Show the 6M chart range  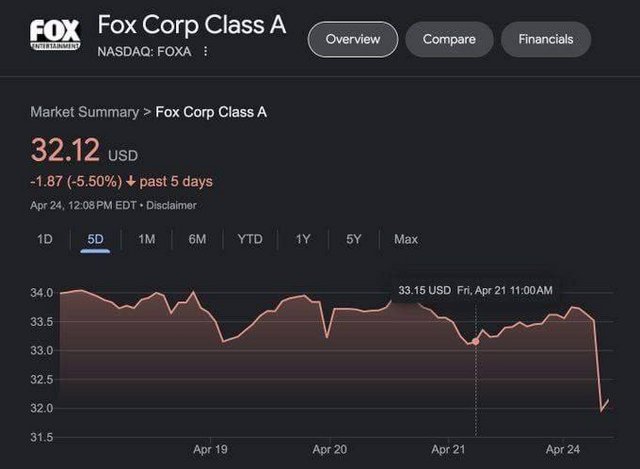click(x=197, y=239)
